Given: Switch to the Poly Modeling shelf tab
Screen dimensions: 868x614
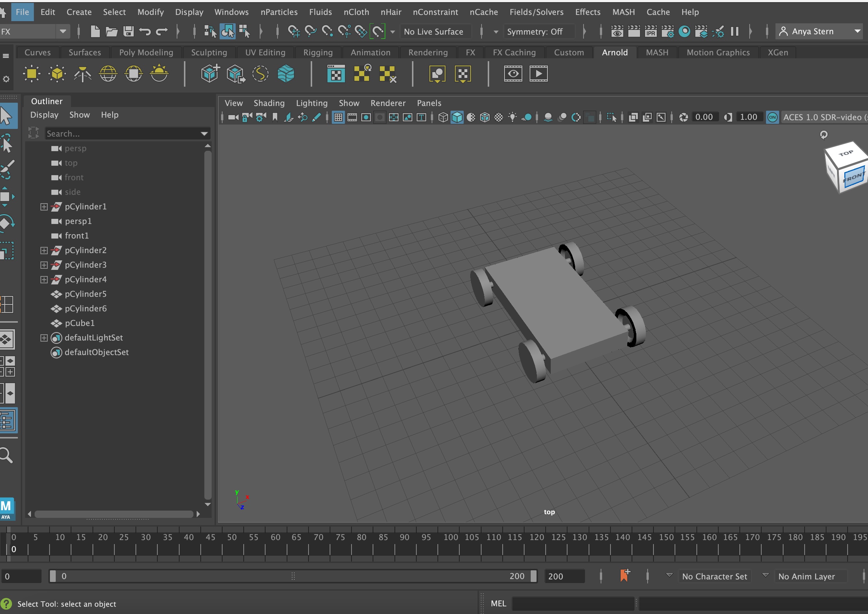Looking at the screenshot, I should pos(146,52).
